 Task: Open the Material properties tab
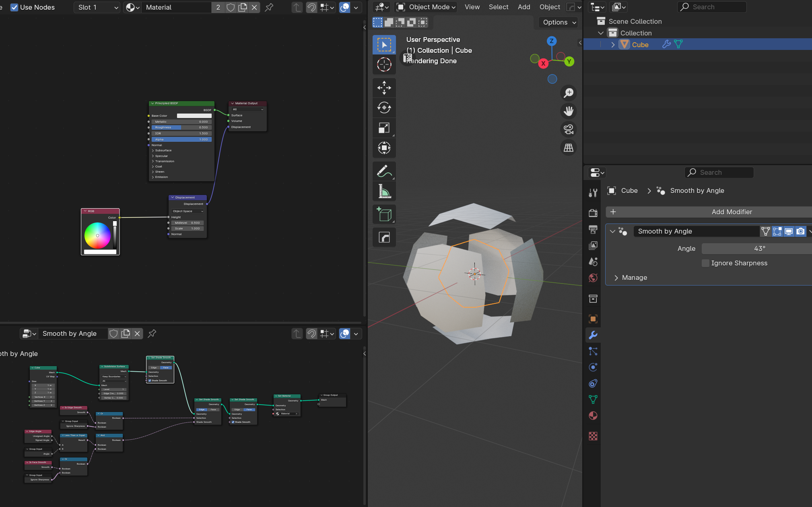point(593,416)
